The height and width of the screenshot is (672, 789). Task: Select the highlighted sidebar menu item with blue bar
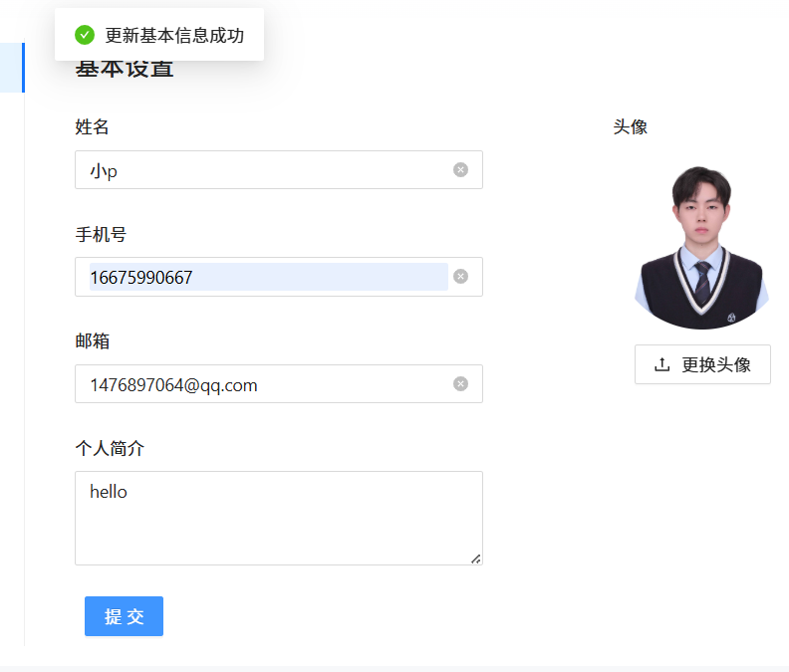12,68
